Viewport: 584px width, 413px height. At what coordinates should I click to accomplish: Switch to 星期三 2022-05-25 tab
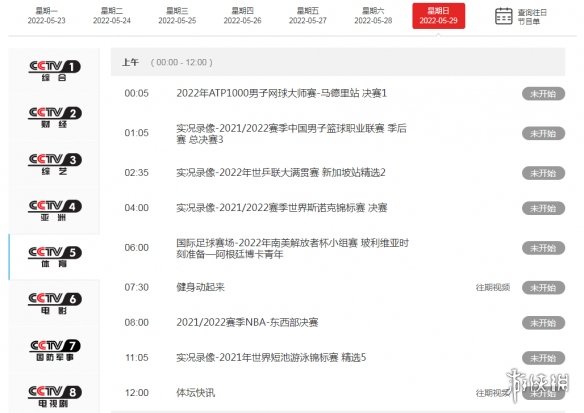point(177,16)
